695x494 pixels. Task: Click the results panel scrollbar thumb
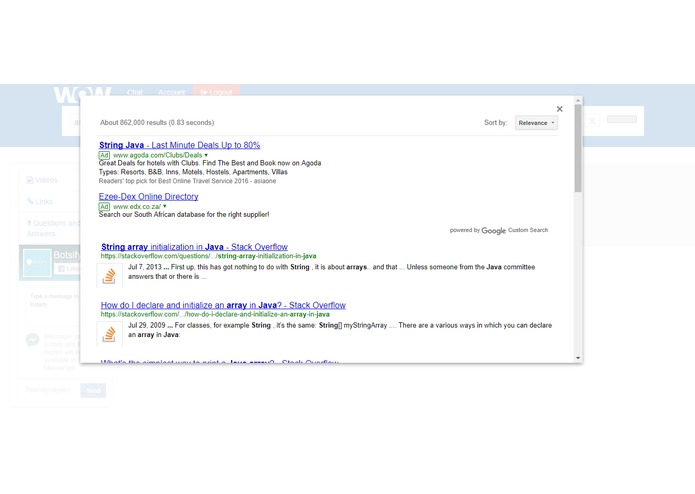click(578, 148)
